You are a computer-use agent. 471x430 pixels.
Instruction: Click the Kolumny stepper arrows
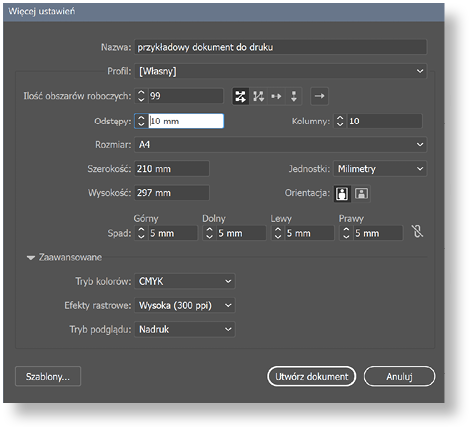340,121
